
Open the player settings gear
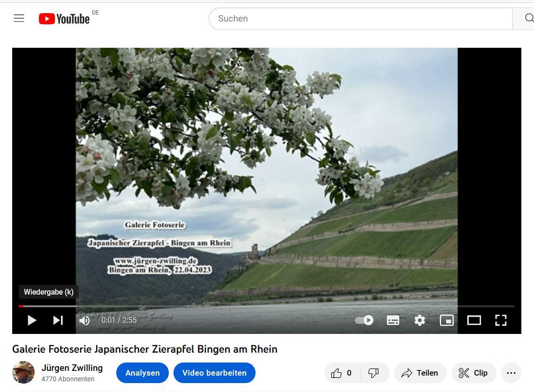(420, 320)
